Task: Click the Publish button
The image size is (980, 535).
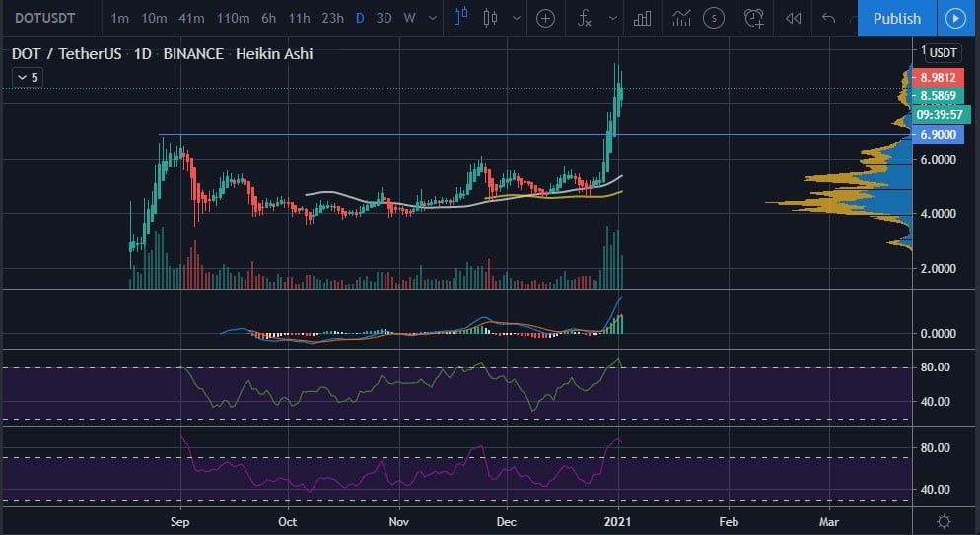Action: tap(897, 18)
